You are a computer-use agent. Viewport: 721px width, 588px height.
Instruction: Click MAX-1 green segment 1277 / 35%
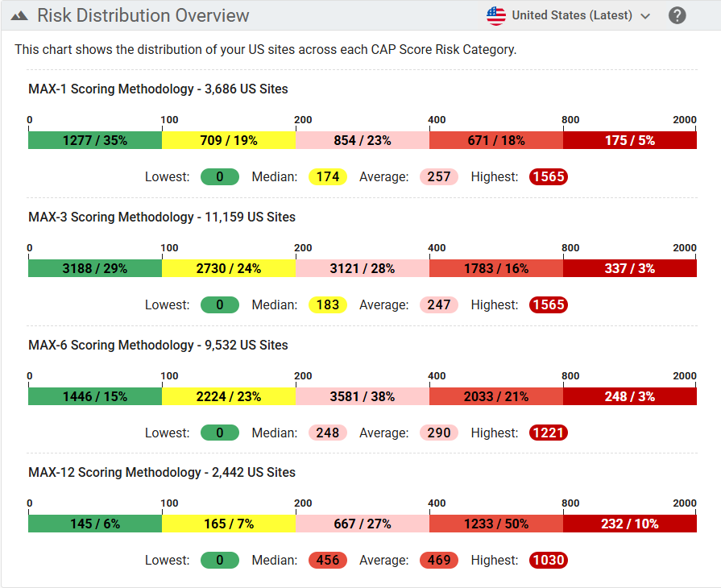pyautogui.click(x=95, y=140)
